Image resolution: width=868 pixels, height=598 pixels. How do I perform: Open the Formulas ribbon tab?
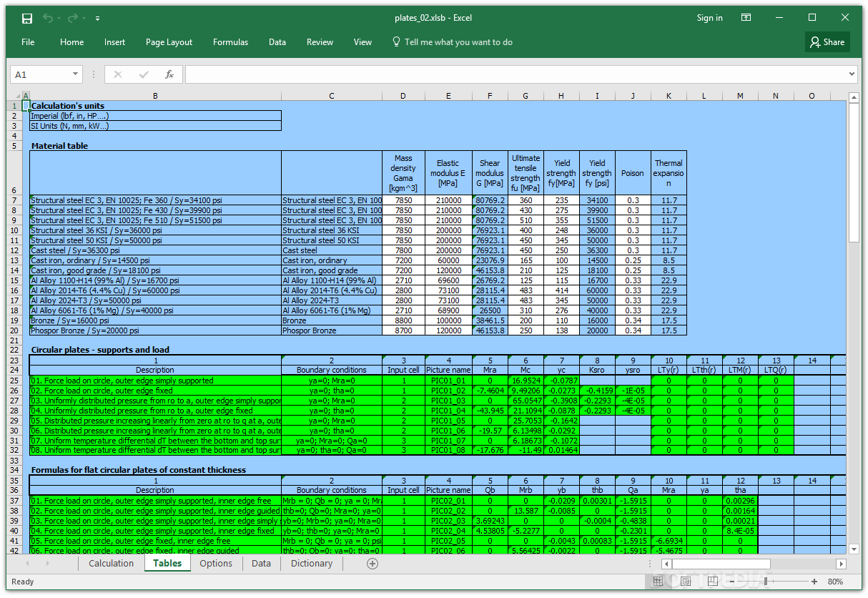coord(230,42)
